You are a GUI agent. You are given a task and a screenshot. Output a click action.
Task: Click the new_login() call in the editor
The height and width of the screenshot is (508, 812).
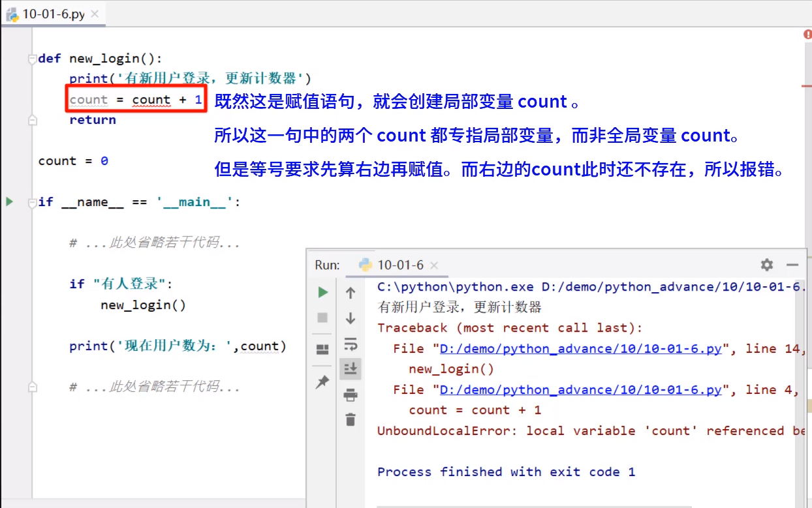143,305
